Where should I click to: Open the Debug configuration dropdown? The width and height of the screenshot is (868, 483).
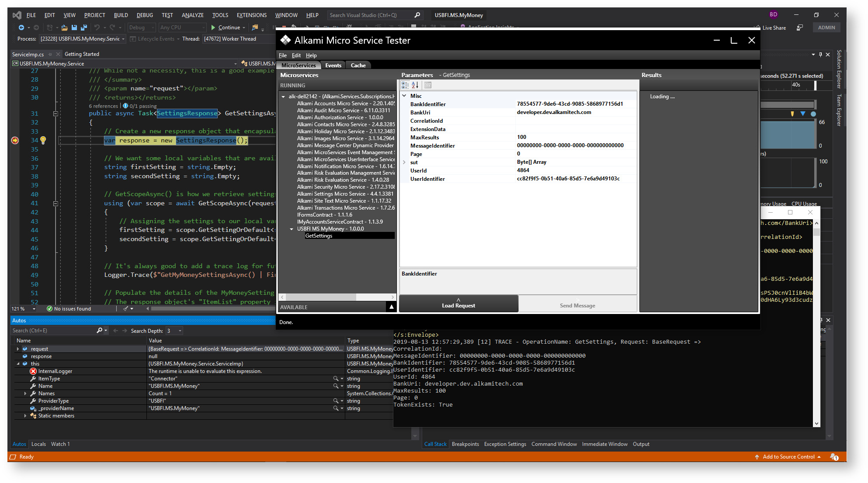click(141, 28)
